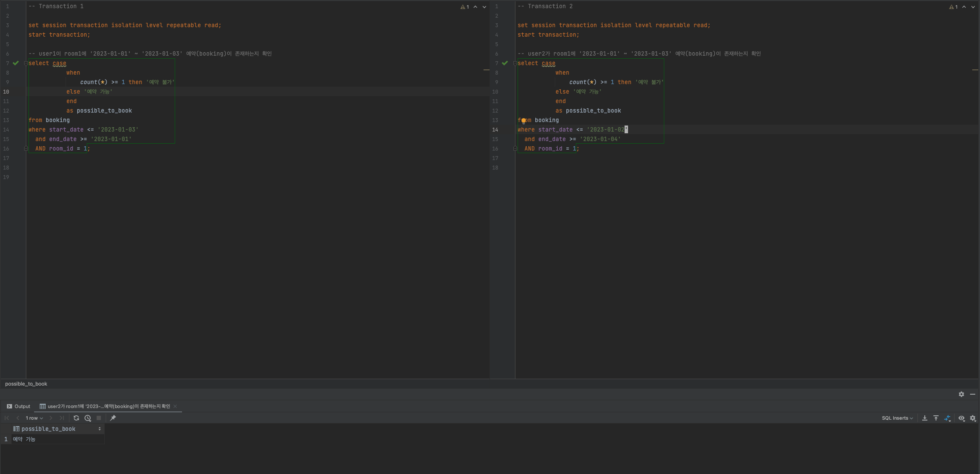Viewport: 980px width, 474px height.
Task: Open the data grid settings gear
Action: pyautogui.click(x=973, y=418)
